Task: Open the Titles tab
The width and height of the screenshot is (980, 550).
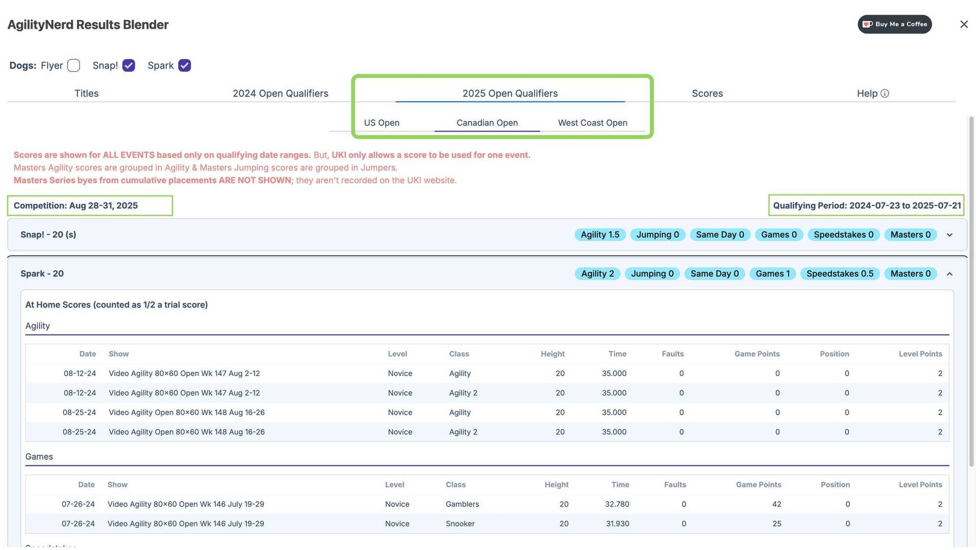Action: coord(86,93)
